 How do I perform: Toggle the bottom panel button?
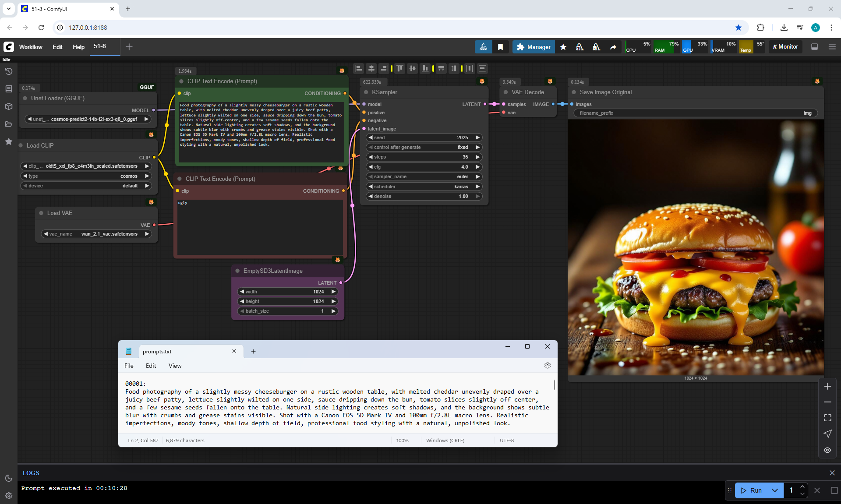(x=815, y=47)
